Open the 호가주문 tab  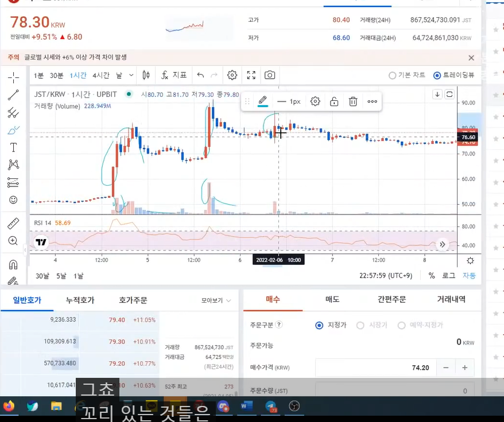pyautogui.click(x=133, y=300)
